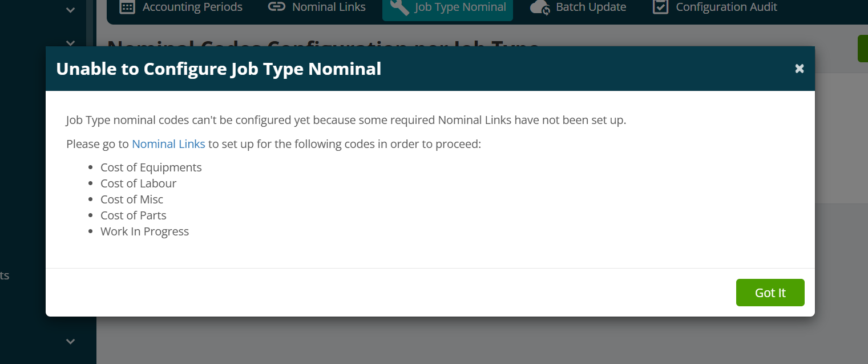The height and width of the screenshot is (364, 868).
Task: Click the Accounting Periods calendar icon
Action: point(127,7)
